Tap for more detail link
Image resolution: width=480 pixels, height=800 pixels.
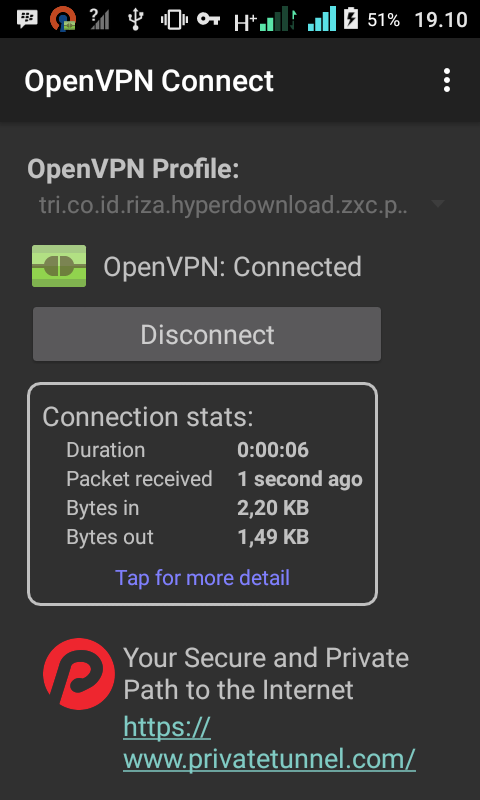pos(203,578)
